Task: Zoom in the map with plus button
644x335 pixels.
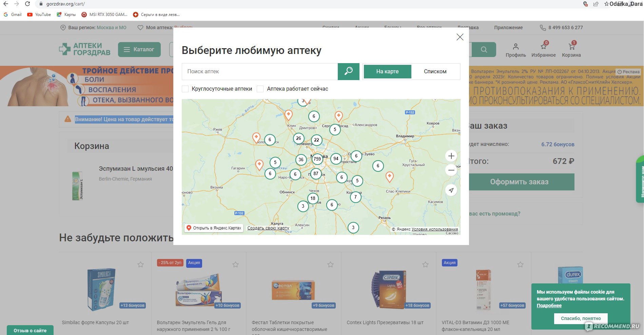Action: click(x=451, y=156)
